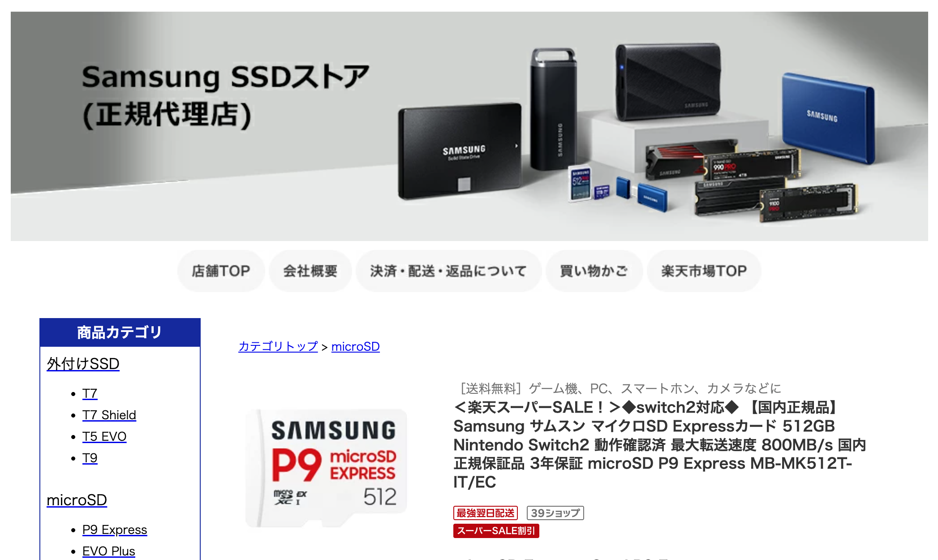Viewport: 938px width, 560px height.
Task: Select T7 in category list
Action: click(90, 393)
